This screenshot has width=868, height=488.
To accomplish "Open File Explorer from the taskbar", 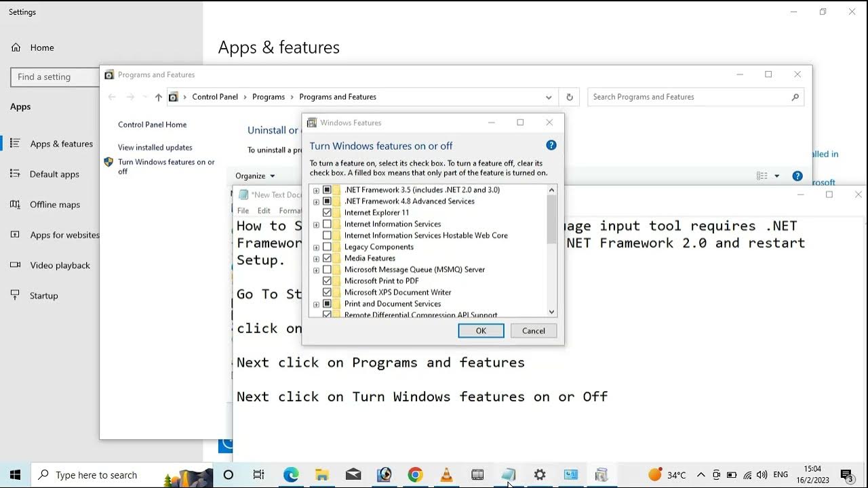I will click(322, 474).
